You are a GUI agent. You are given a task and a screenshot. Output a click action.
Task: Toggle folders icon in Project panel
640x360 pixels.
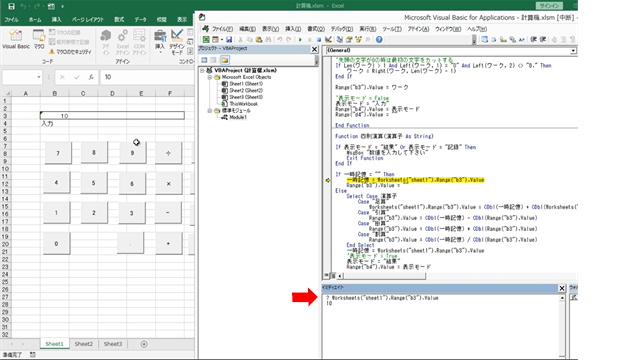(224, 60)
